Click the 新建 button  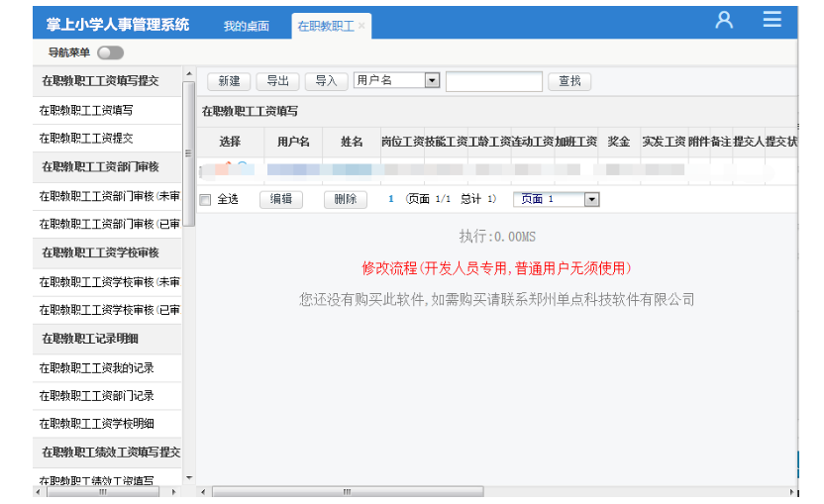point(229,81)
